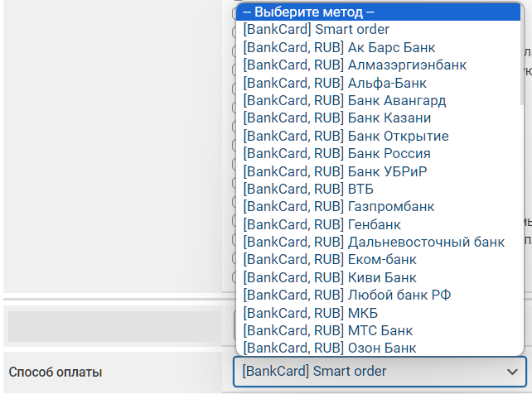Choose the Банк Авангард option
The image size is (532, 394).
pyautogui.click(x=345, y=100)
